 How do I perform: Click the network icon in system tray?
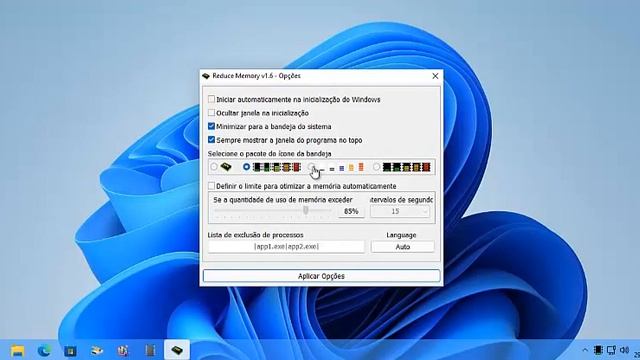(611, 350)
